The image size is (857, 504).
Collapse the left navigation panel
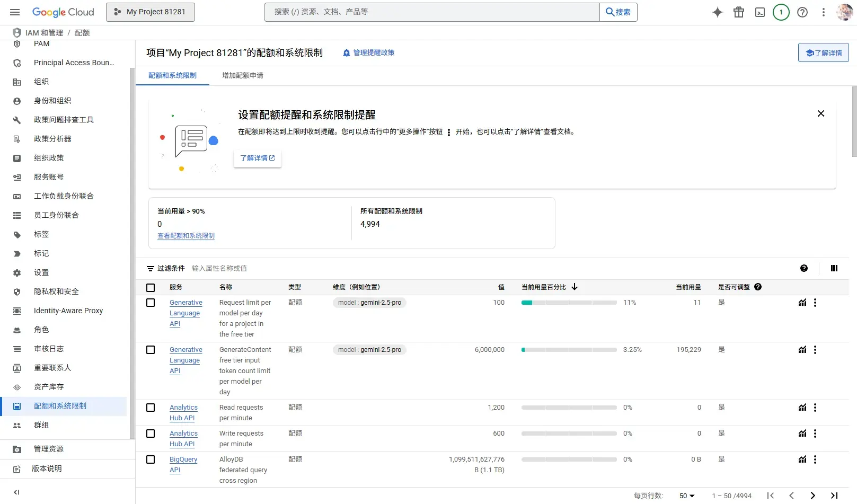(x=16, y=492)
